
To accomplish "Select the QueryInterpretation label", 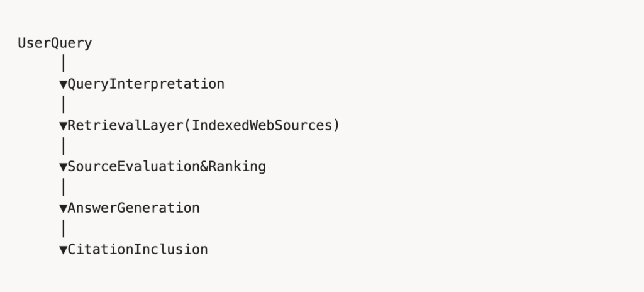I will point(145,84).
